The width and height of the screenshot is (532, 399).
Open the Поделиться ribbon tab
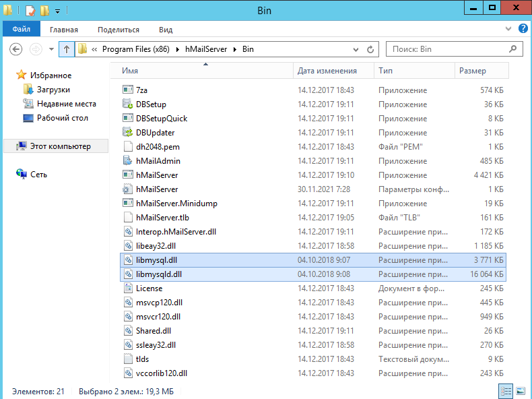tap(119, 30)
